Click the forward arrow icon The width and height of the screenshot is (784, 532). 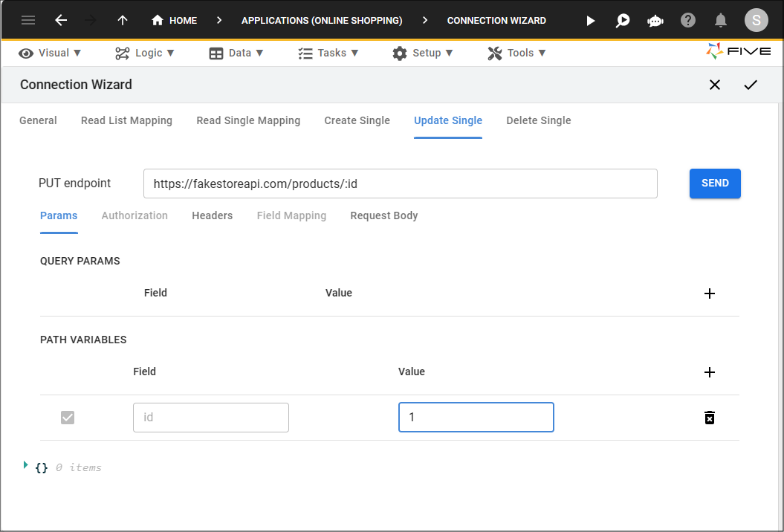pos(91,21)
